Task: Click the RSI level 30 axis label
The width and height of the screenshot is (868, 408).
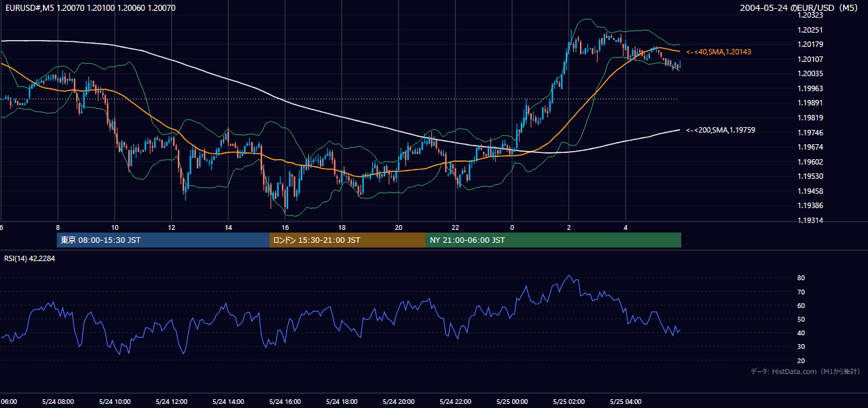Action: pyautogui.click(x=801, y=347)
